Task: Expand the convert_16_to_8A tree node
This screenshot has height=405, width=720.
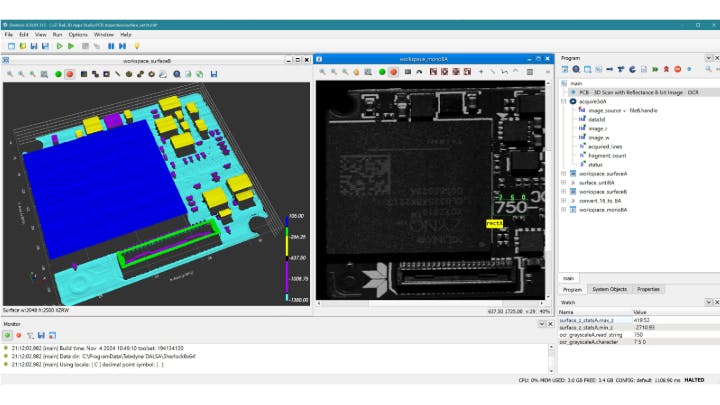Action: 564,200
